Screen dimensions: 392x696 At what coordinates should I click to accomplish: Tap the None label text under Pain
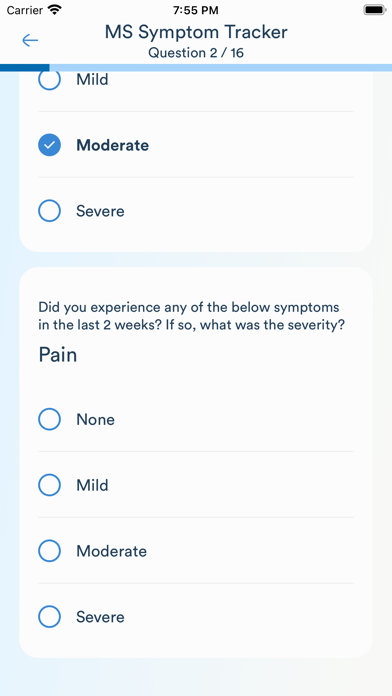point(95,419)
